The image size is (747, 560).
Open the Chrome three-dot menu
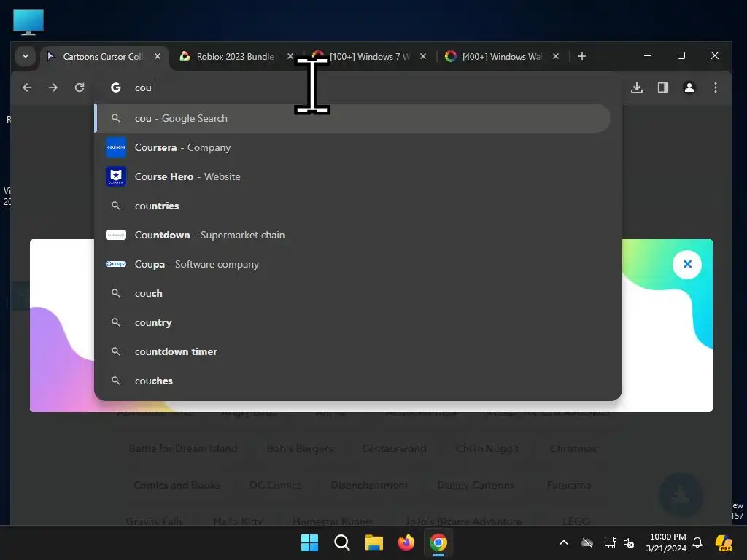[x=716, y=87]
